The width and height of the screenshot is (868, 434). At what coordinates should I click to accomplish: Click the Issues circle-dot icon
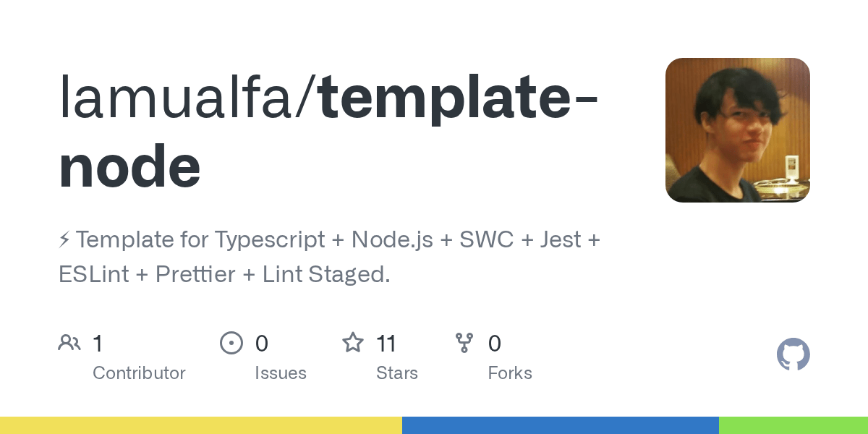231,343
